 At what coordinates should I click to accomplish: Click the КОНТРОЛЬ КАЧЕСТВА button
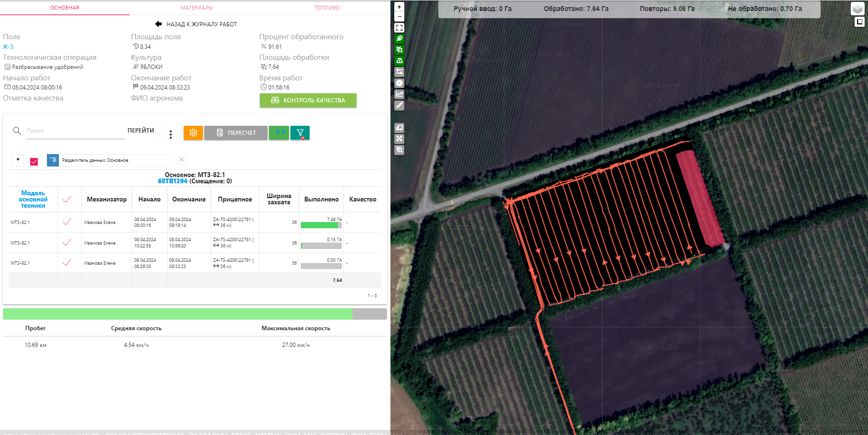(308, 100)
